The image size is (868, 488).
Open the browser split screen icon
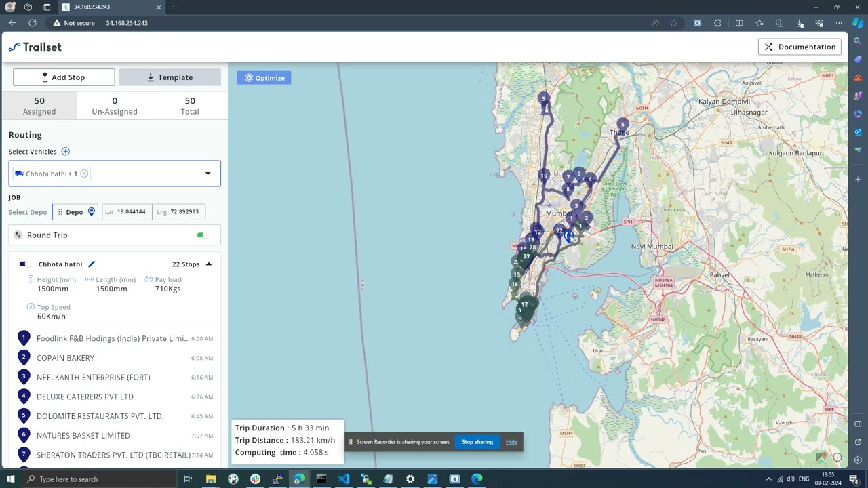tap(739, 23)
